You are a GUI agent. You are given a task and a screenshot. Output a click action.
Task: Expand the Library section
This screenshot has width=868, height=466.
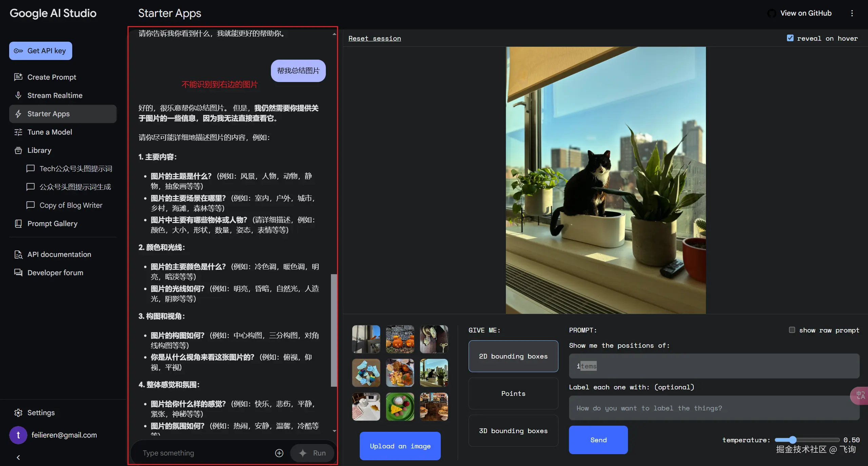(39, 150)
